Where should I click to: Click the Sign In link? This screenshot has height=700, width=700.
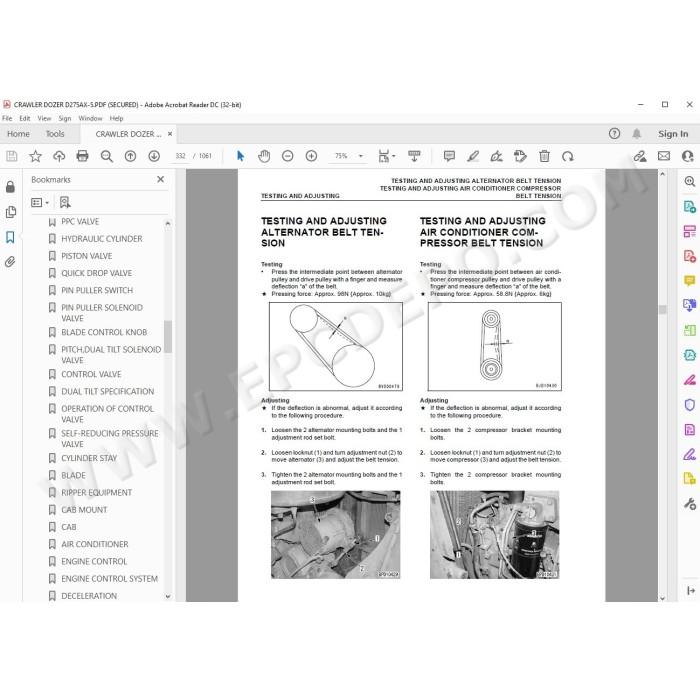673,133
